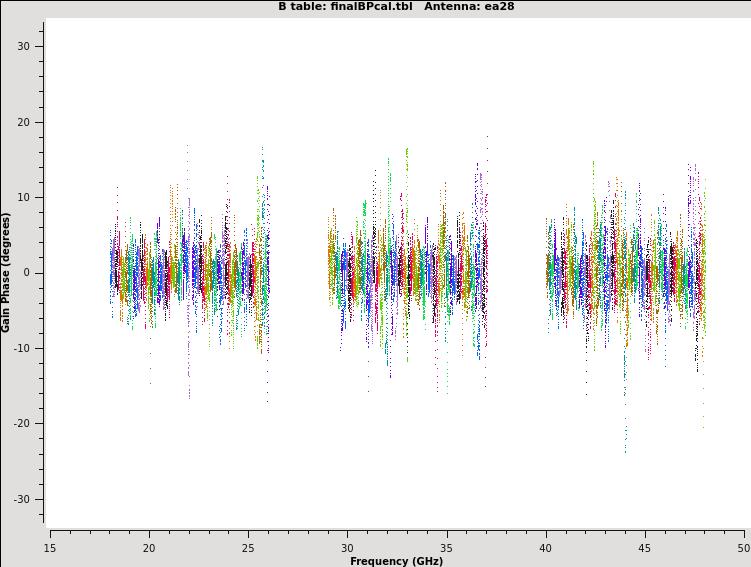Click the x-axis tick label 50
The image size is (751, 567).
744,548
